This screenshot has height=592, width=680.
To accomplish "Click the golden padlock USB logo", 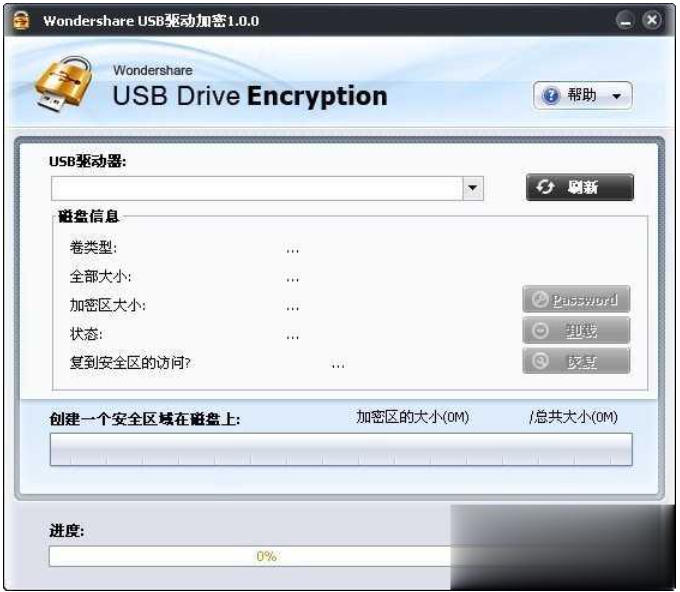I will pos(65,83).
